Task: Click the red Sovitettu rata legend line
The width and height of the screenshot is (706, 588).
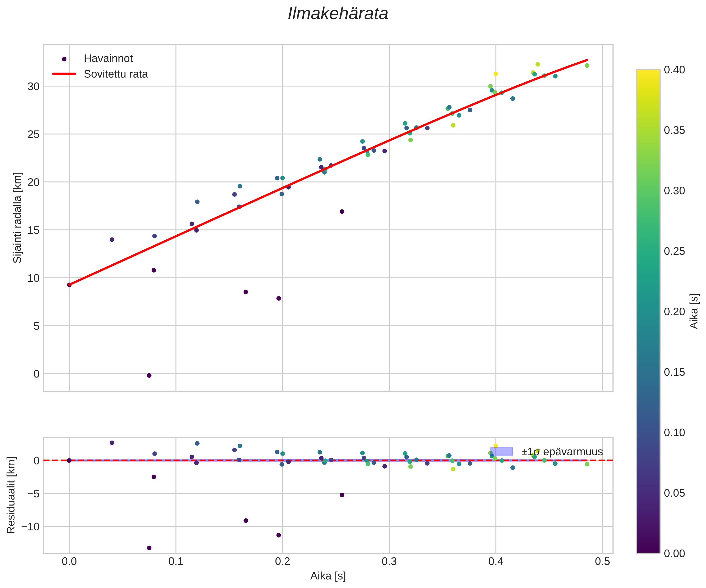Action: point(64,74)
